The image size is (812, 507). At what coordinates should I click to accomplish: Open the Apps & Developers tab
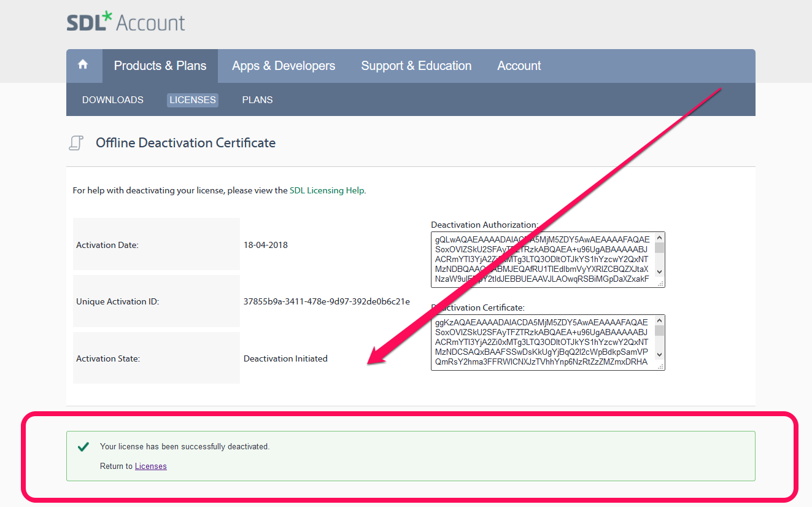pos(284,66)
